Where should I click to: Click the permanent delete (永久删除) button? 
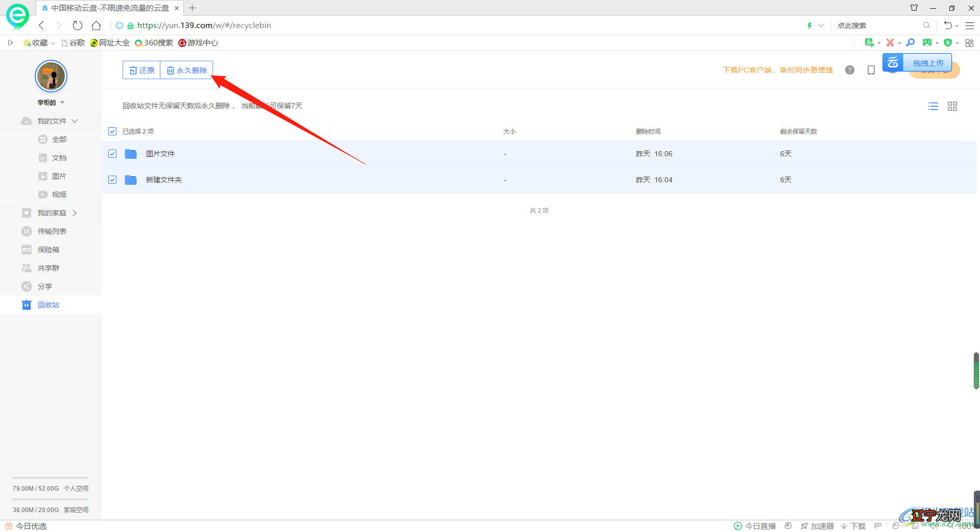pos(187,70)
